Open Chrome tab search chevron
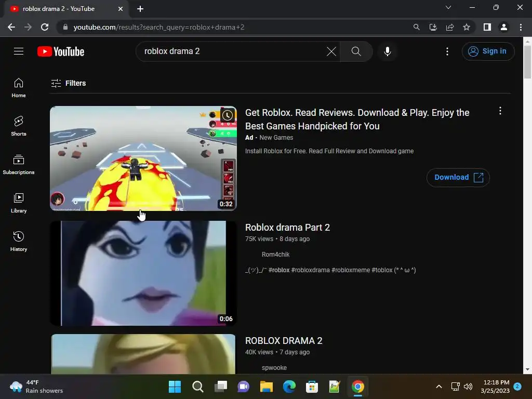The width and height of the screenshot is (532, 399). pos(448,7)
